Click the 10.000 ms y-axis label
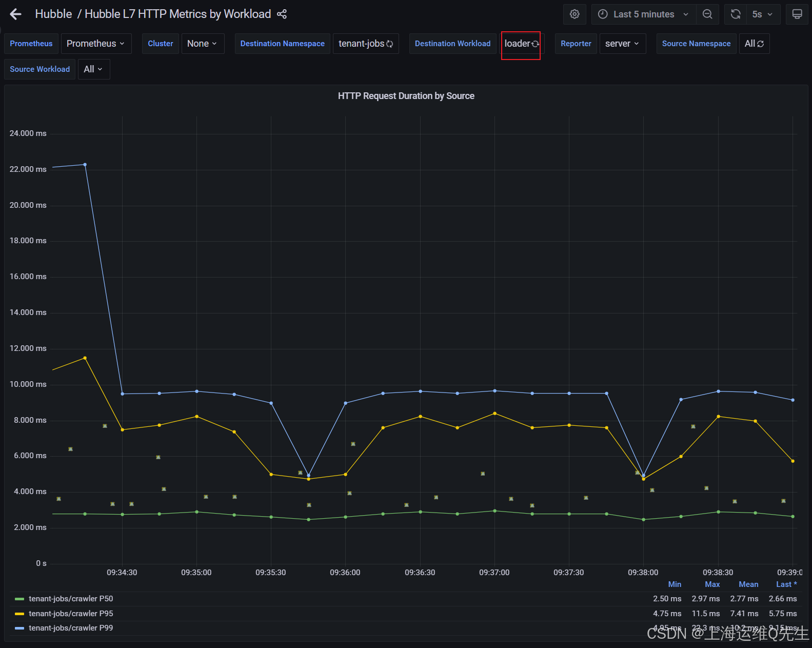 tap(28, 384)
